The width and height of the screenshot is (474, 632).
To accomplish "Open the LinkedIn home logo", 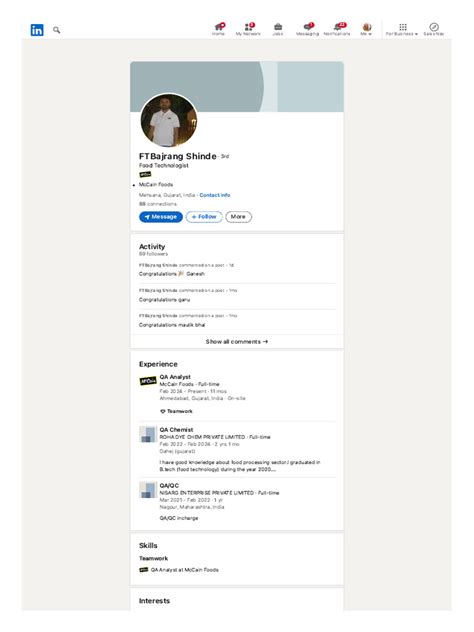I will tap(37, 30).
